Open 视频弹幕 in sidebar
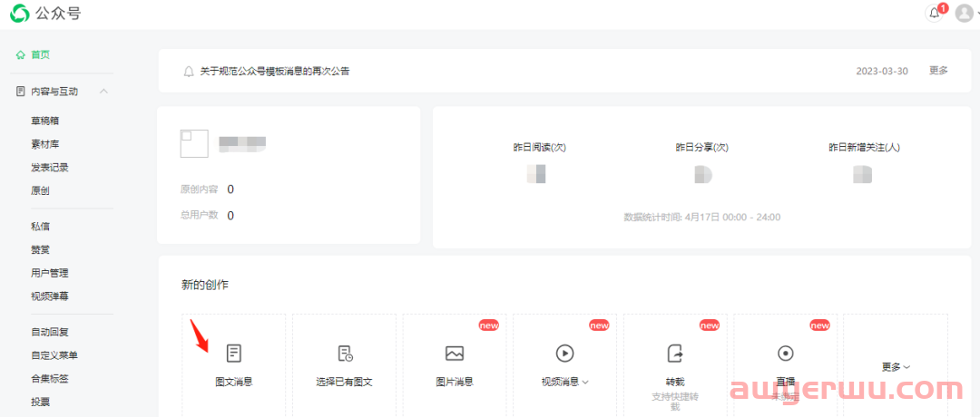The image size is (980, 417). (x=50, y=296)
